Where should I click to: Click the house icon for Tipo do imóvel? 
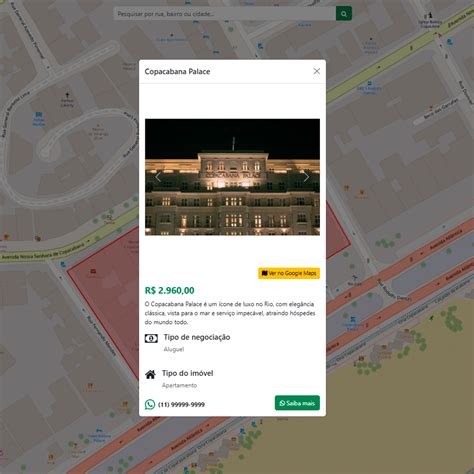click(x=150, y=375)
